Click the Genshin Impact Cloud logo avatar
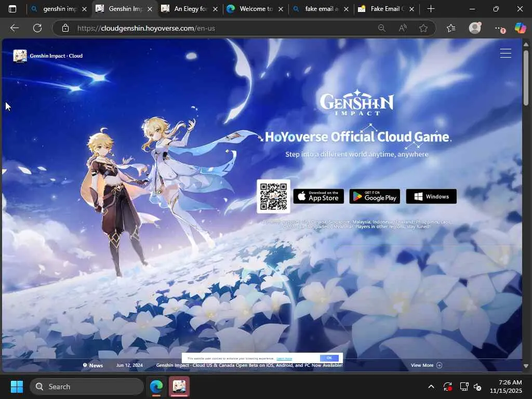The width and height of the screenshot is (532, 399). point(20,56)
